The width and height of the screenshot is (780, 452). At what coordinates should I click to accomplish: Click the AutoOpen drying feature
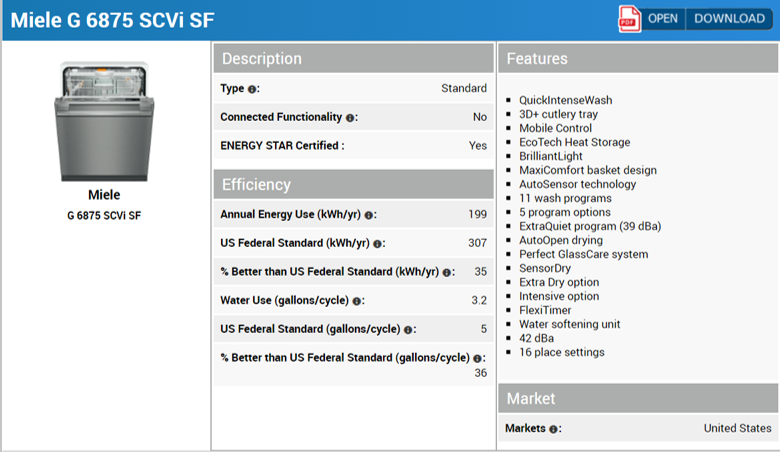point(561,240)
